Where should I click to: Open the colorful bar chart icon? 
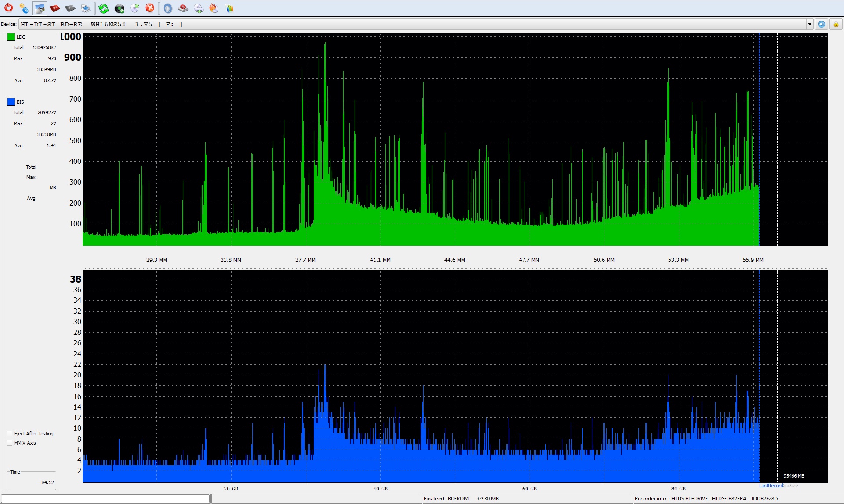tap(229, 8)
